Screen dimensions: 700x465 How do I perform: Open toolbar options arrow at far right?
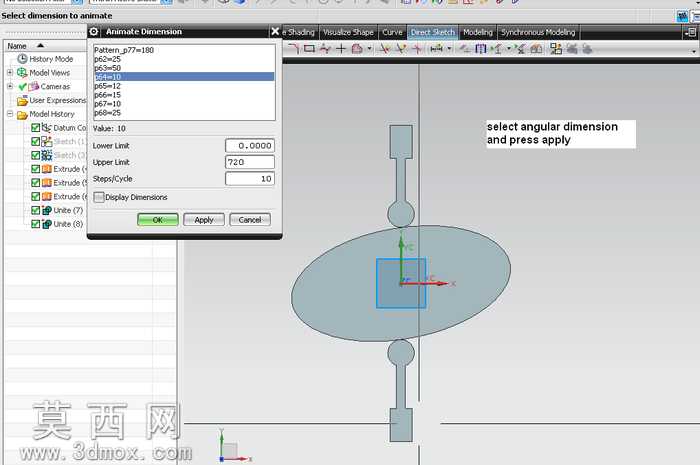(694, 52)
